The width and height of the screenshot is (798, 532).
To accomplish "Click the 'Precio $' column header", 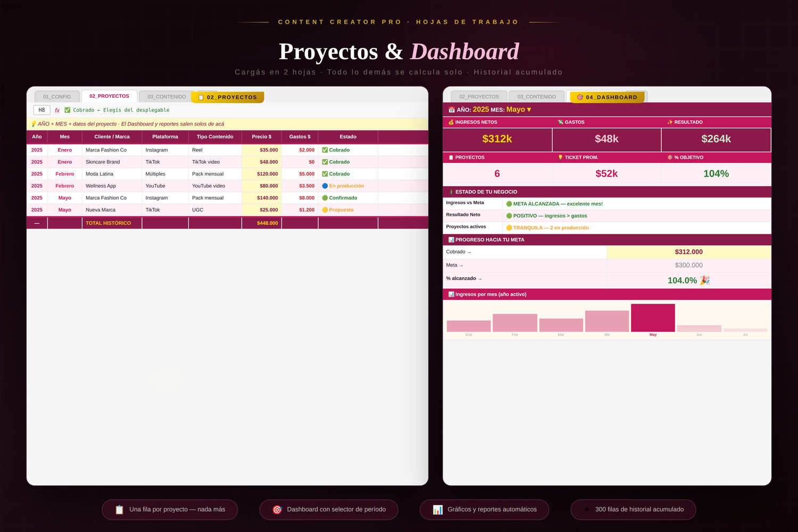I will [x=262, y=137].
